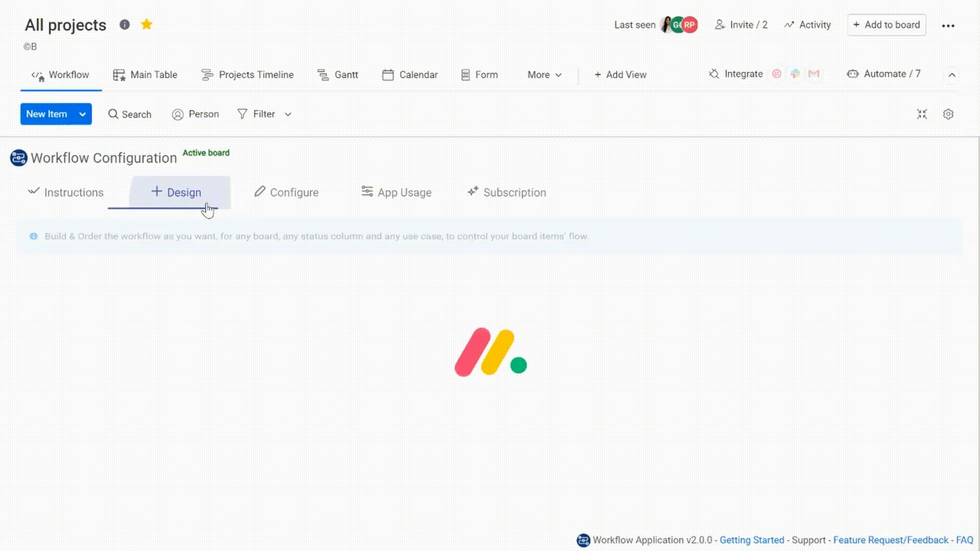Screen dimensions: 980x551
Task: Switch to the Main Table view
Action: (145, 75)
